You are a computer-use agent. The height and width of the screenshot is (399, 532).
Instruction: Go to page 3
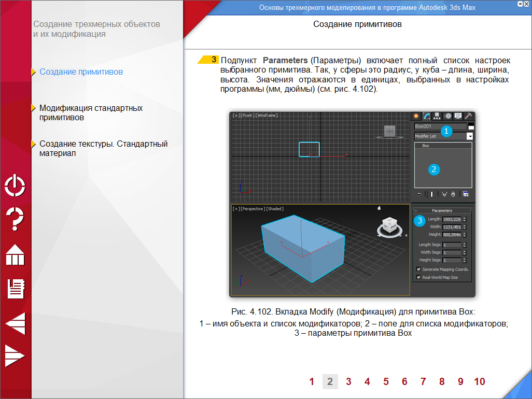(348, 382)
